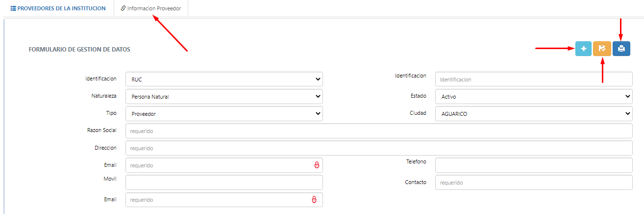Click the bottom Email input field
This screenshot has width=644, height=214.
[224, 200]
